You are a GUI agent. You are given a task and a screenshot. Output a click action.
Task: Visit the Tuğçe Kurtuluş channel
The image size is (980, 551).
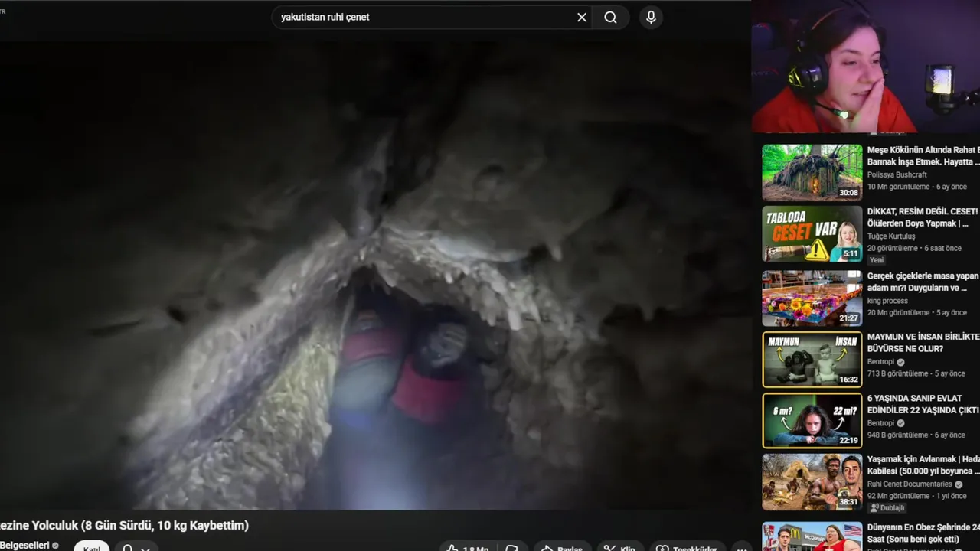(891, 236)
